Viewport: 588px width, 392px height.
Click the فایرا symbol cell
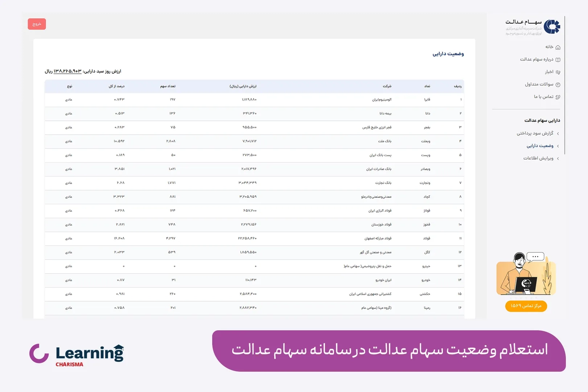pyautogui.click(x=427, y=99)
